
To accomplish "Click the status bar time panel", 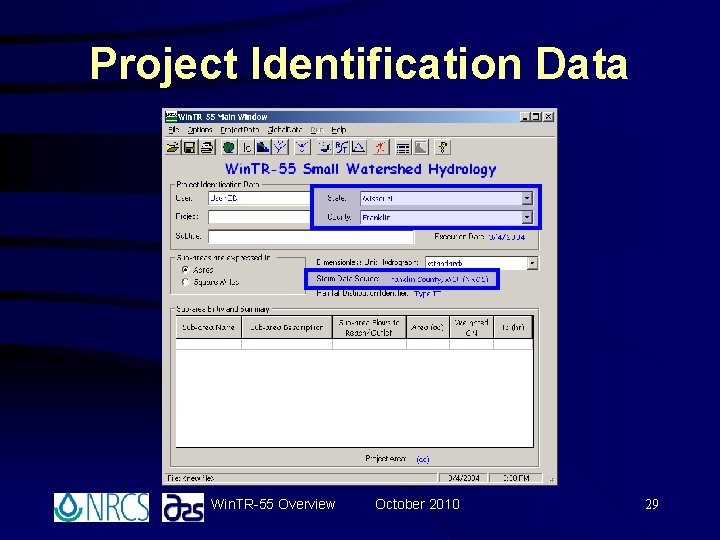I will (516, 478).
